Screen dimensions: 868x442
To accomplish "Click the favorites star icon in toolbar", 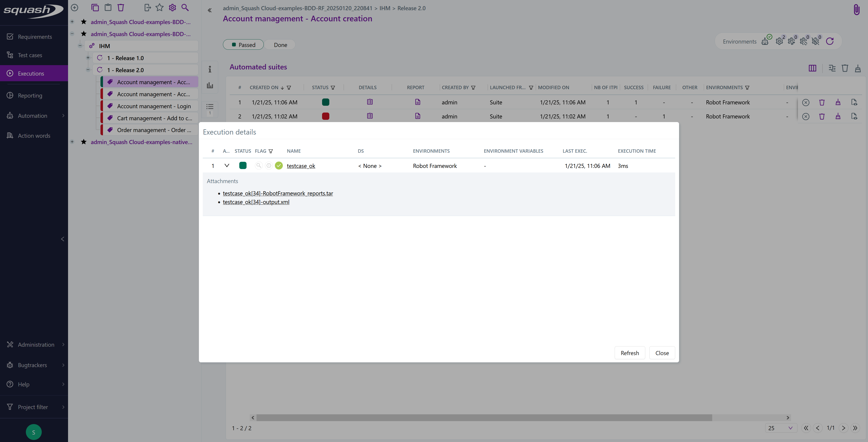I will pos(159,7).
